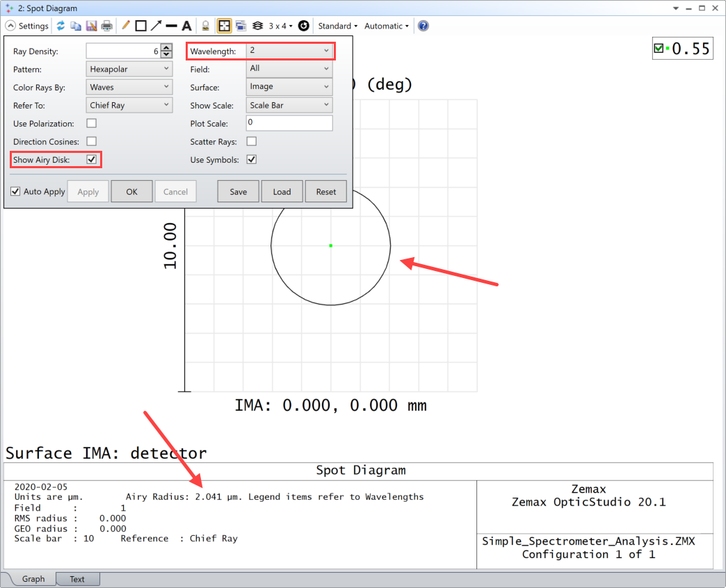This screenshot has width=726, height=588.
Task: Select the Print icon in the toolbar
Action: (107, 26)
